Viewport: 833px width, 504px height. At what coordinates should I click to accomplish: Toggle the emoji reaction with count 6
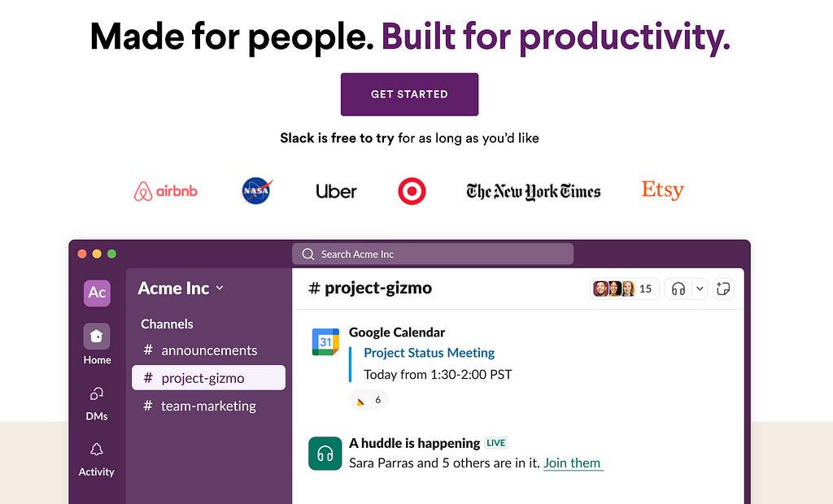coord(368,400)
